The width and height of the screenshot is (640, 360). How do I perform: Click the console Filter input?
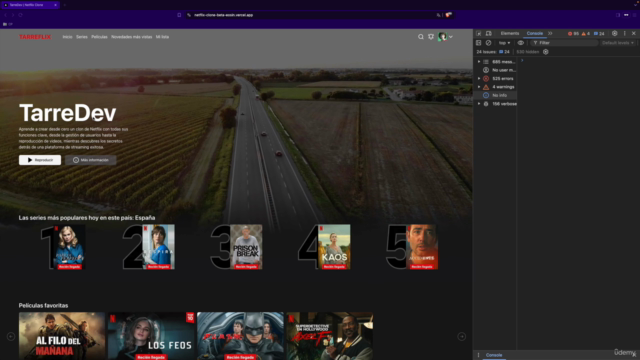tap(564, 43)
